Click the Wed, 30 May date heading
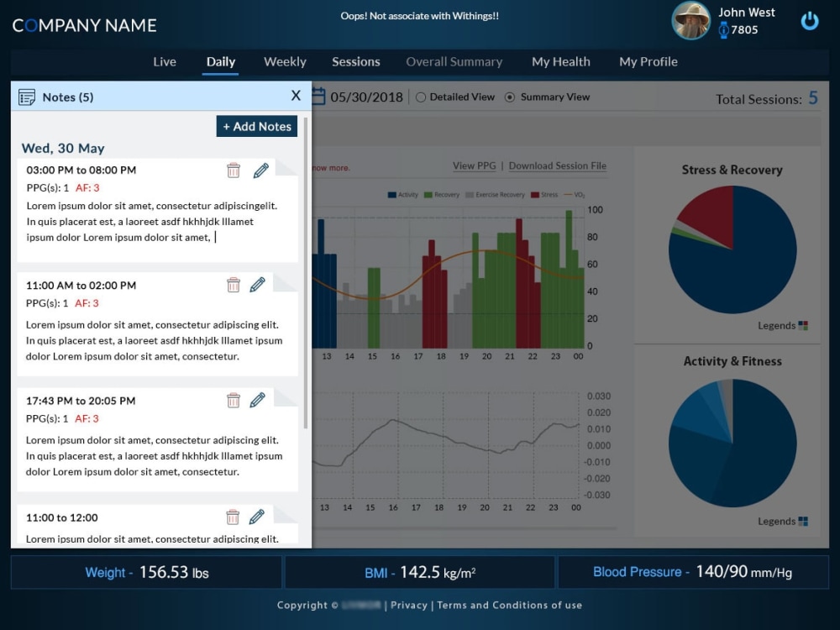Viewport: 840px width, 630px height. (x=63, y=149)
